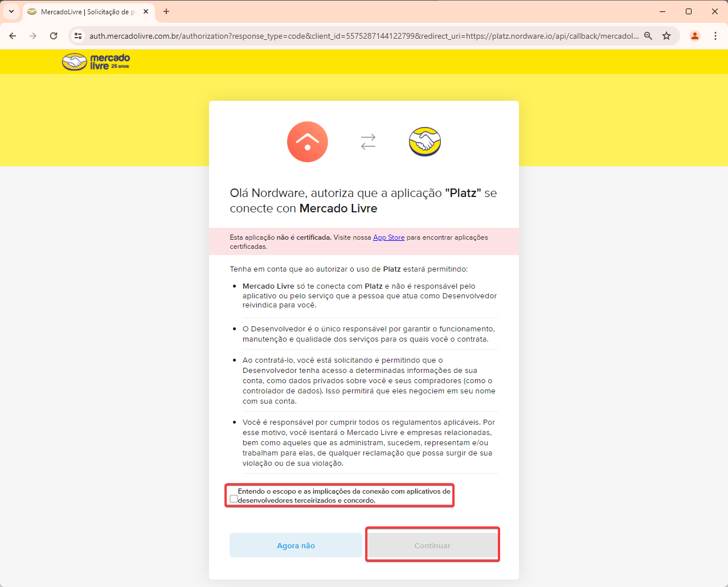Open the App Store link
This screenshot has height=587, width=728.
click(388, 237)
